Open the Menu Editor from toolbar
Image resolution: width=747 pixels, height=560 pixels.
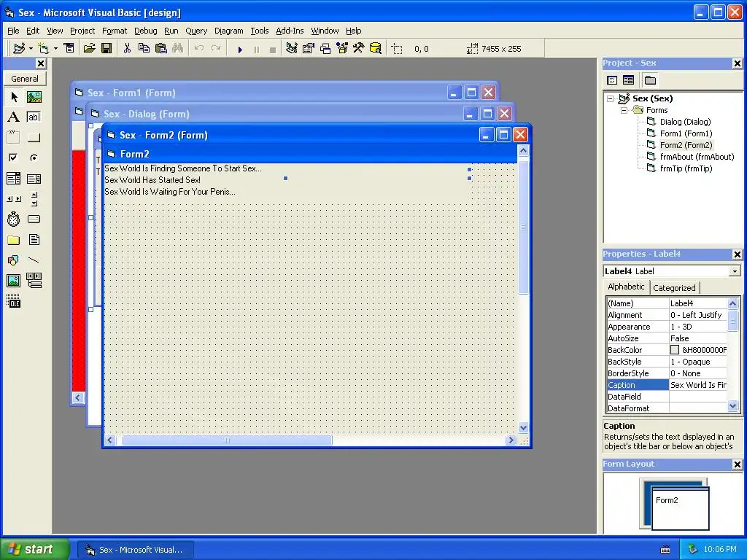click(x=69, y=48)
